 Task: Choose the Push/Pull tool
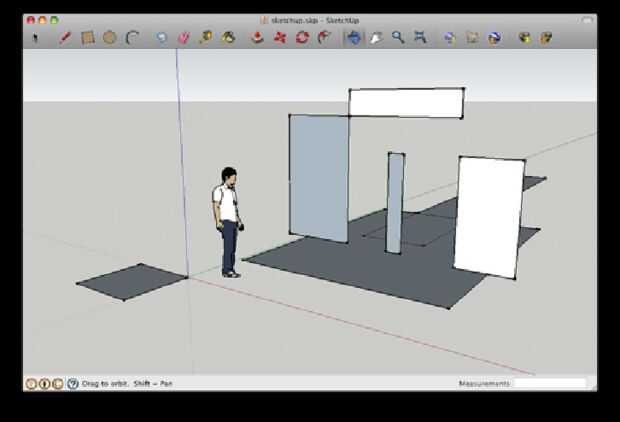pyautogui.click(x=258, y=38)
